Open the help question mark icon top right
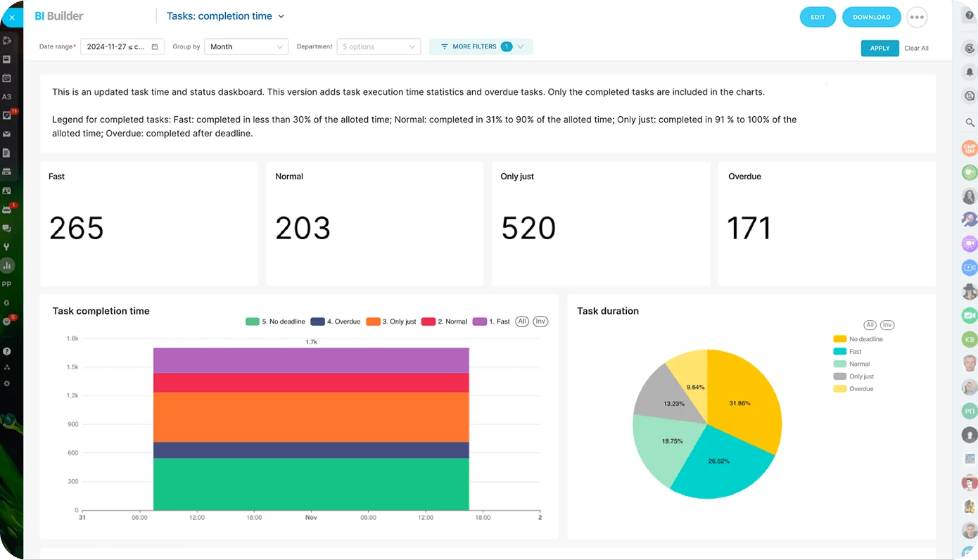Screen dimensions: 978x560 click(970, 15)
